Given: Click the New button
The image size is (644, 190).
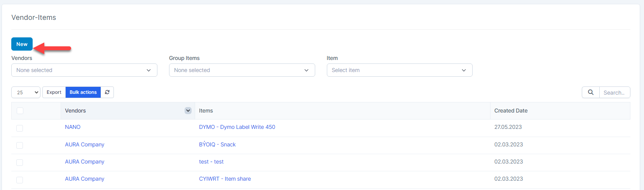Looking at the screenshot, I should pyautogui.click(x=22, y=44).
